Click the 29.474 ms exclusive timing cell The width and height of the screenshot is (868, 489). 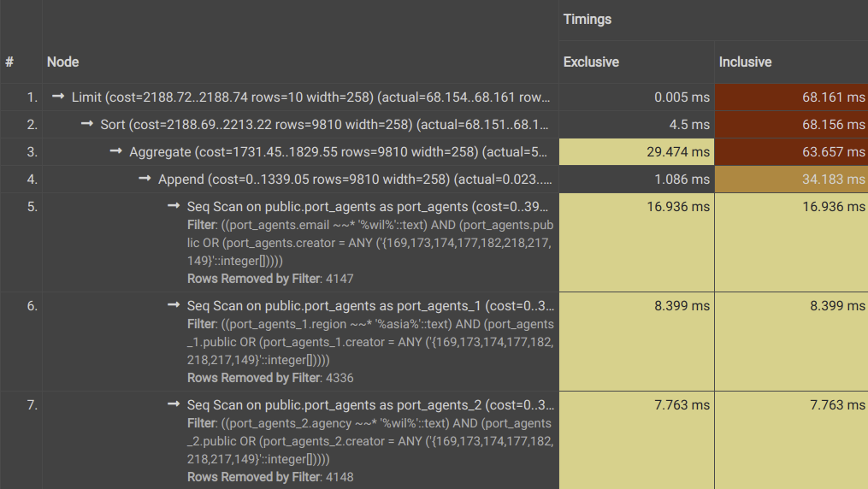pos(636,152)
